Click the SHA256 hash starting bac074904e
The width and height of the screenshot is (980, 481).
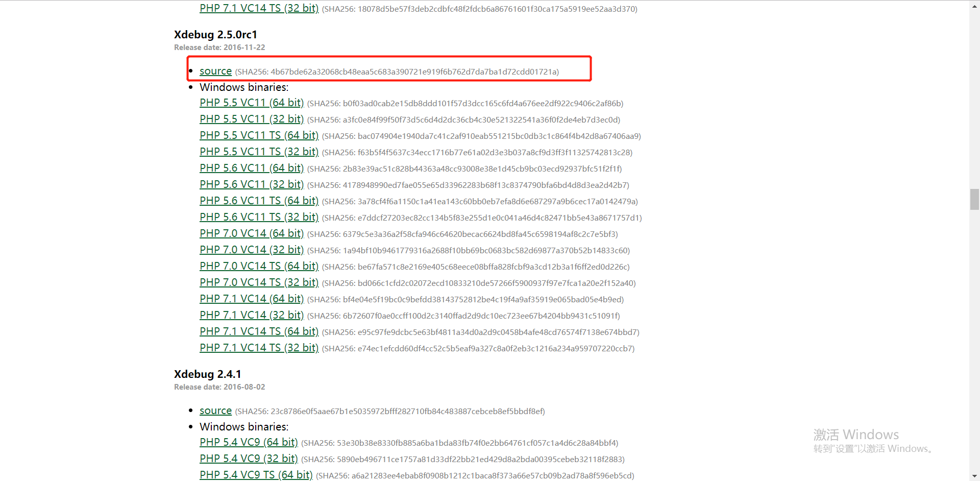point(481,136)
